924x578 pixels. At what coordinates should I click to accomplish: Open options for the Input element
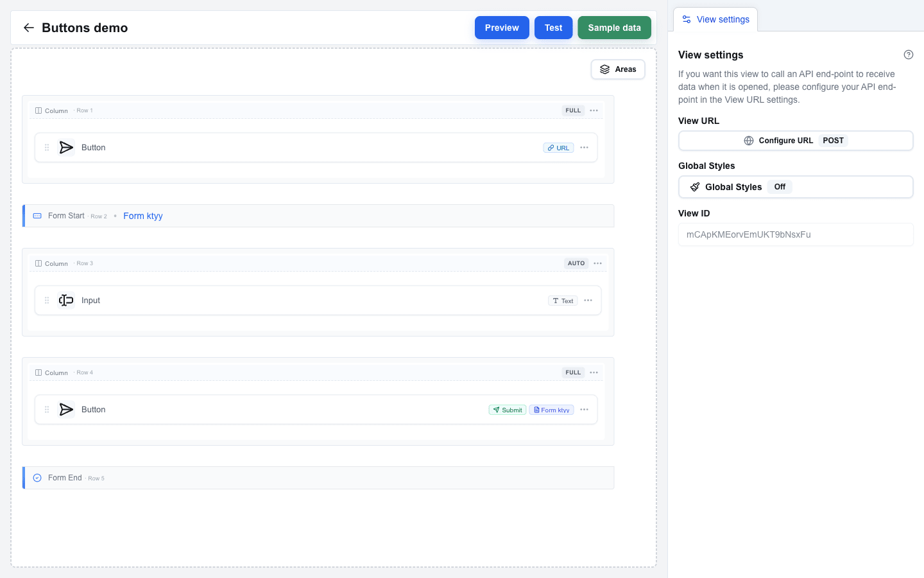[588, 301]
